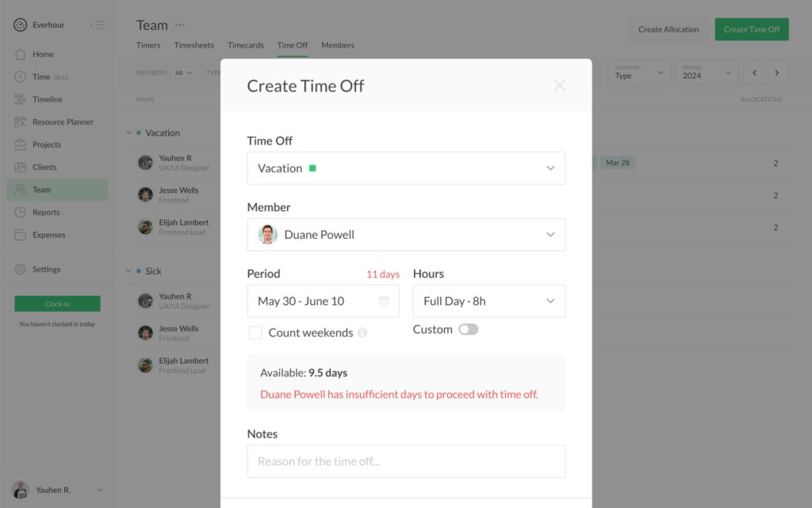Switch to the Timesheets tab
Viewport: 812px width, 508px height.
click(x=193, y=45)
